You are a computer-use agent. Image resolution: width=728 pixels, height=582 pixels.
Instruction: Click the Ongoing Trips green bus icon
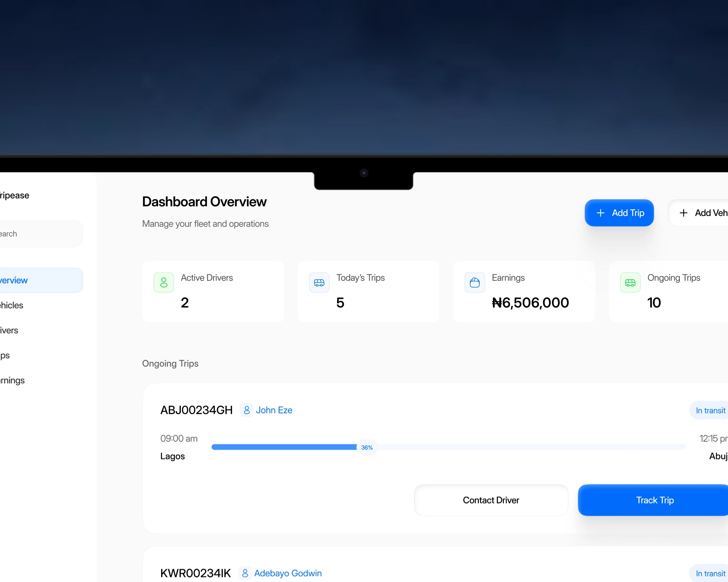(x=630, y=282)
